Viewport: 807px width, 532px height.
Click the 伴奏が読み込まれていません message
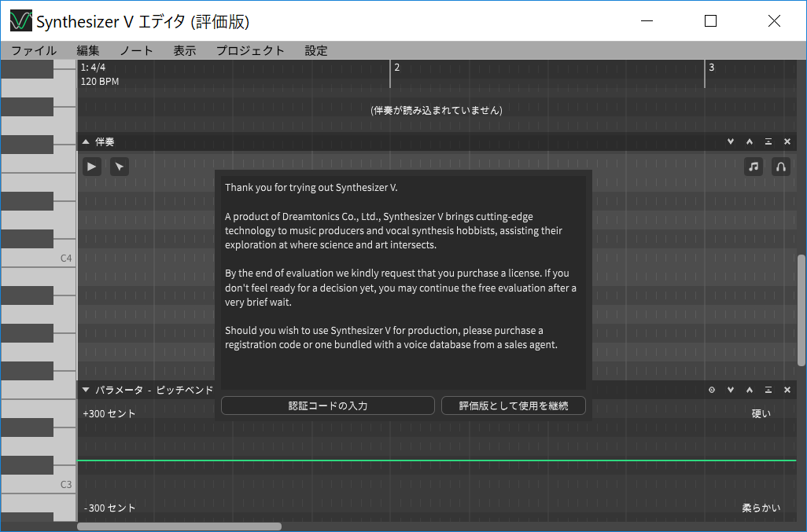[x=437, y=110]
